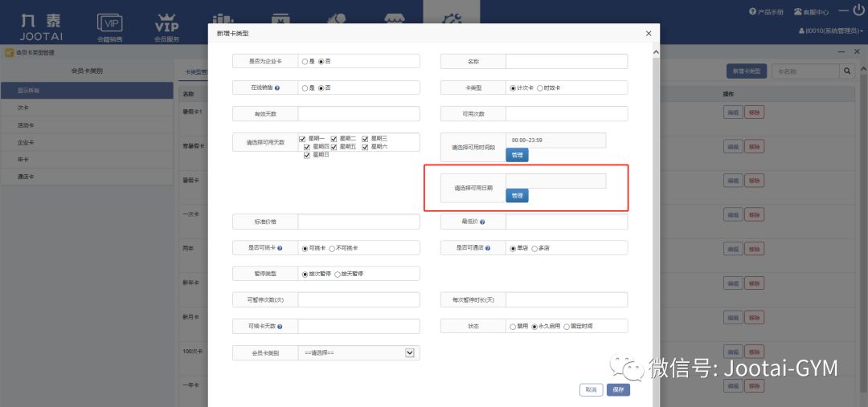
Task: Set status to 固定时间
Action: (567, 327)
